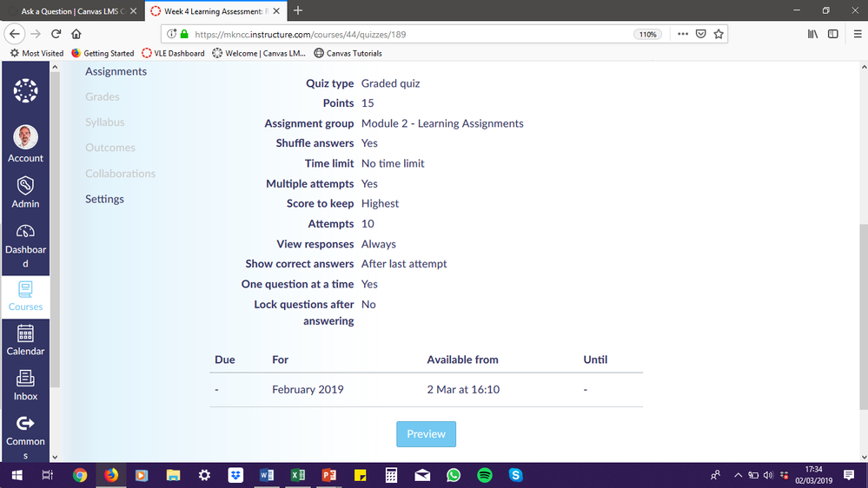Click the Firefox reload page icon

(x=56, y=34)
